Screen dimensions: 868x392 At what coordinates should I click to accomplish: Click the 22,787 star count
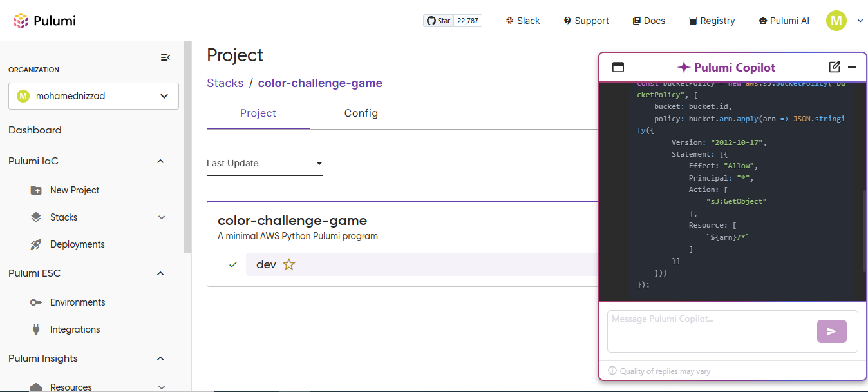(x=468, y=21)
